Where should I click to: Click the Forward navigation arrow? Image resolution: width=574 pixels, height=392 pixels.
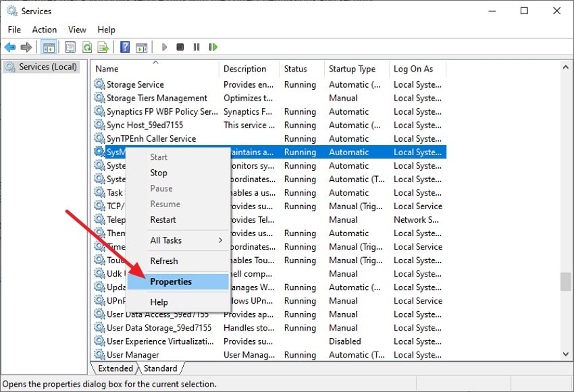[26, 47]
